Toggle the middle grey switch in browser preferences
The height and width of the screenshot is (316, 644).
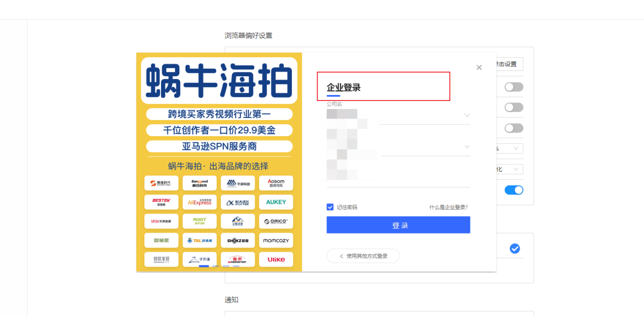point(514,108)
